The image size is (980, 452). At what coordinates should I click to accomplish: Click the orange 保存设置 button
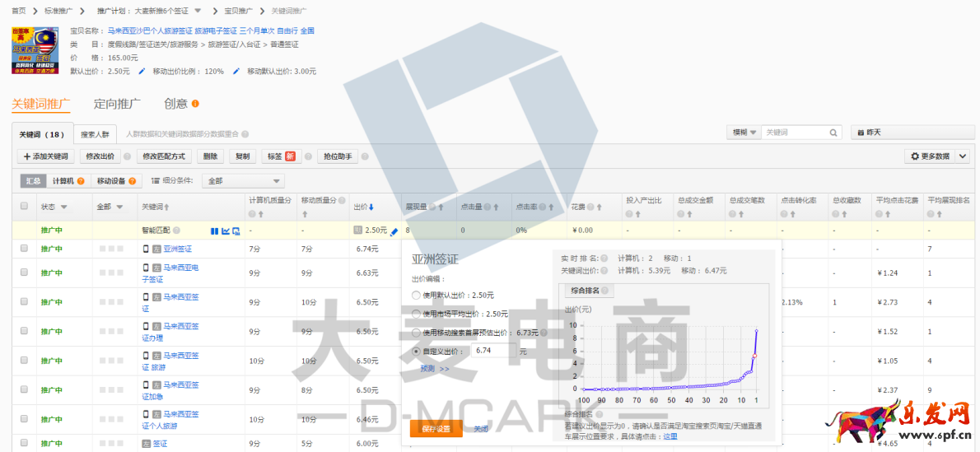(x=436, y=429)
